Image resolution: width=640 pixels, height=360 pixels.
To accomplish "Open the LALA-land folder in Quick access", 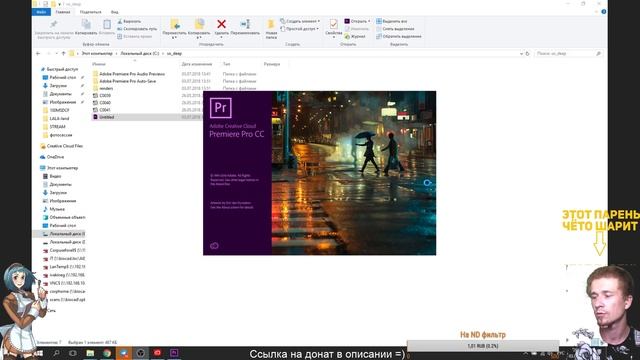I will click(56, 118).
